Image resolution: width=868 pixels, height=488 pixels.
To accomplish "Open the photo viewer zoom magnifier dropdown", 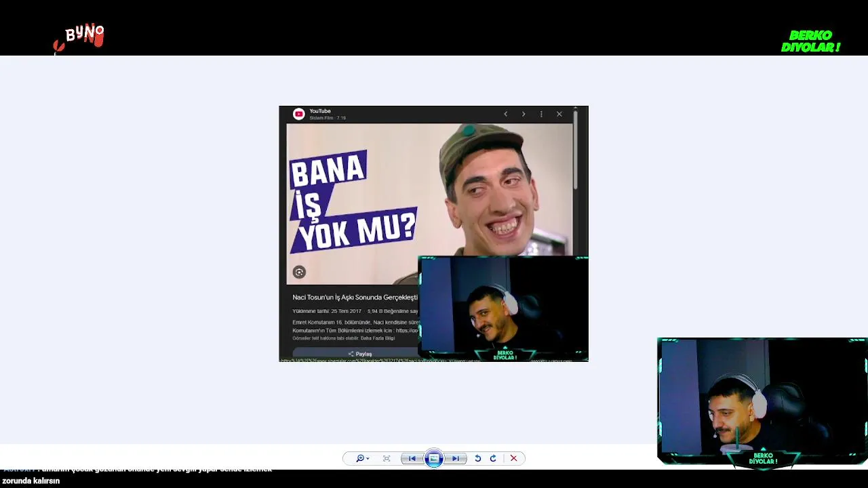I will [363, 459].
